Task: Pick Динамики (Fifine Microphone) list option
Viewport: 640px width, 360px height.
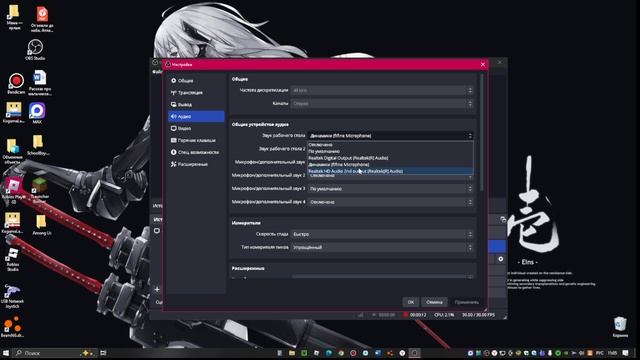Action: [x=390, y=164]
